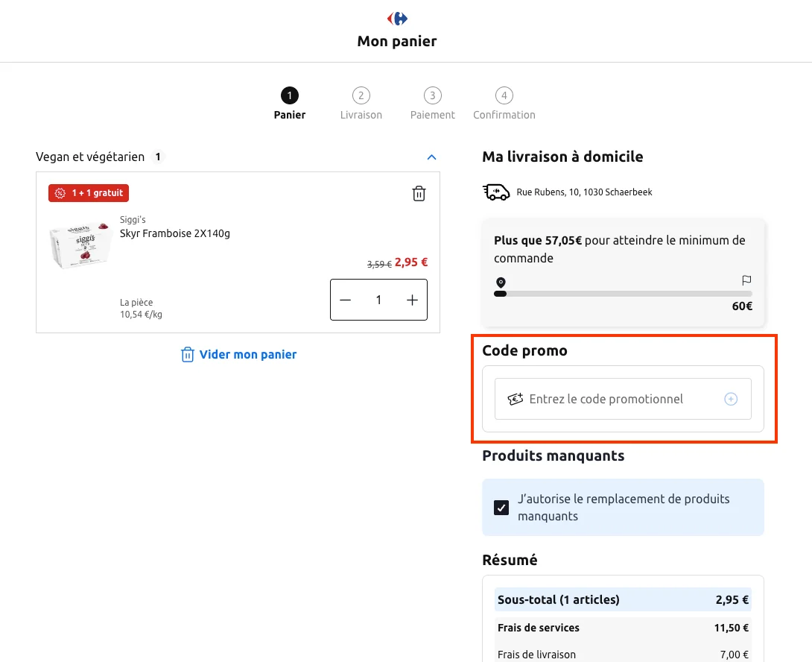812x662 pixels.
Task: Click the coupon ticket icon in promo field
Action: [515, 399]
